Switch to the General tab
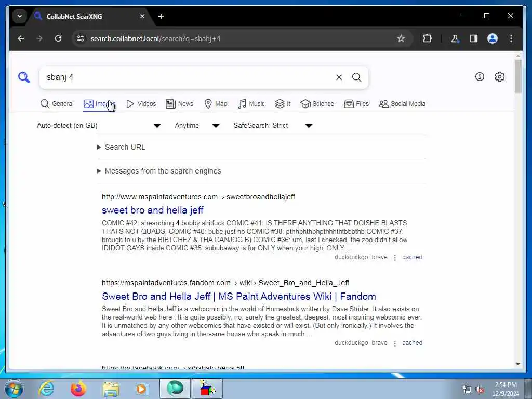This screenshot has width=532, height=399. coord(57,104)
